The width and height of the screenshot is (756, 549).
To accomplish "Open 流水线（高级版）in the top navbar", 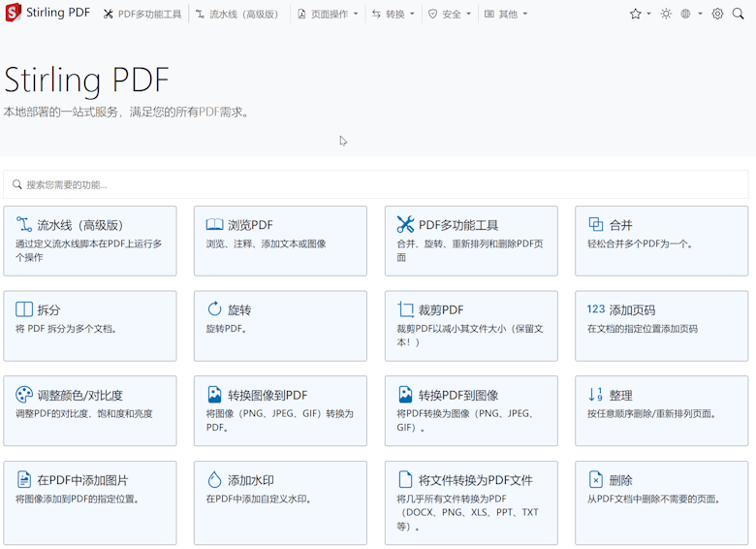I will point(237,14).
